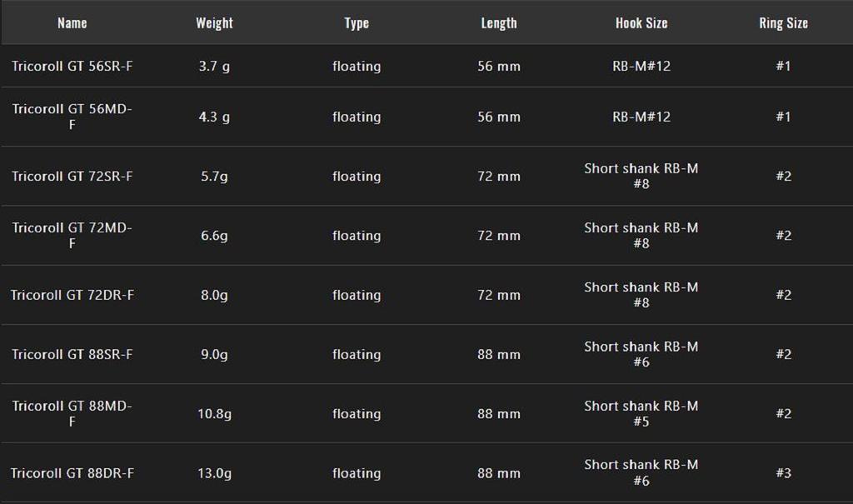Click the Ring Size column header
Image resolution: width=853 pixels, height=504 pixels.
click(783, 23)
